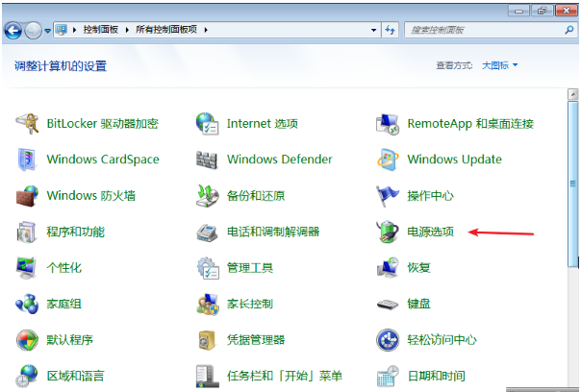581x392 pixels.
Task: Click the scrollbar up arrow
Action: [573, 94]
